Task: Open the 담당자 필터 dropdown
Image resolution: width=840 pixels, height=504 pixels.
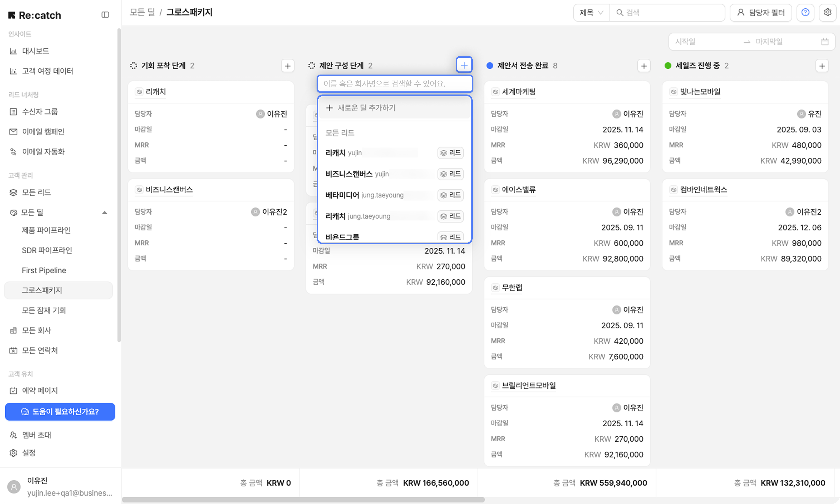Action: tap(761, 13)
